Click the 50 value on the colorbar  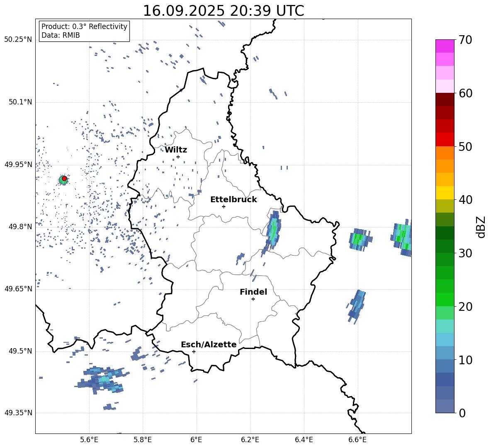(x=465, y=147)
